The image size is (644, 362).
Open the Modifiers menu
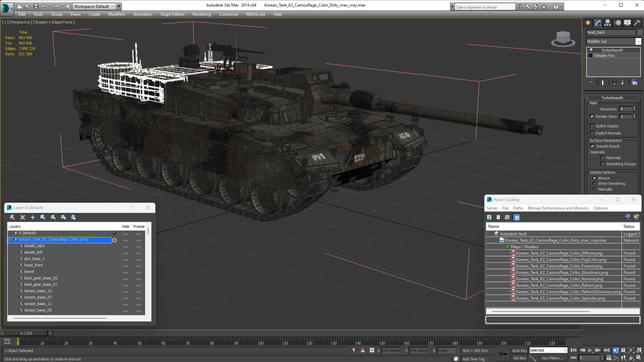(117, 14)
